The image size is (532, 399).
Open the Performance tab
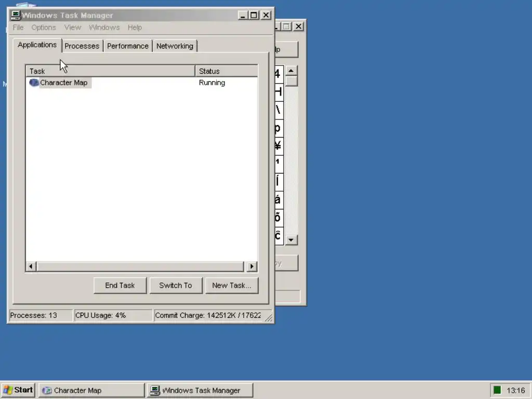128,46
